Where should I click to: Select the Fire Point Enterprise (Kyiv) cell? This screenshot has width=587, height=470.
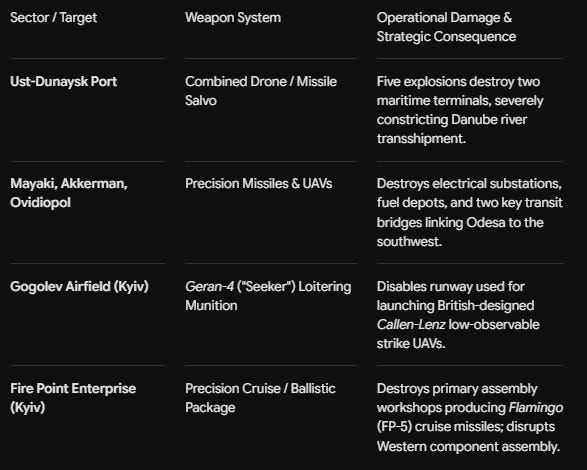[73, 398]
